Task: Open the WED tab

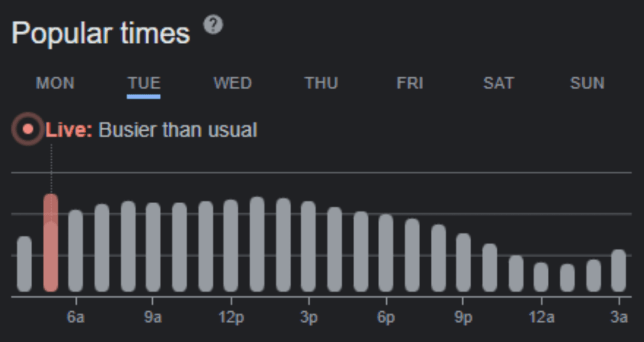Action: [233, 83]
